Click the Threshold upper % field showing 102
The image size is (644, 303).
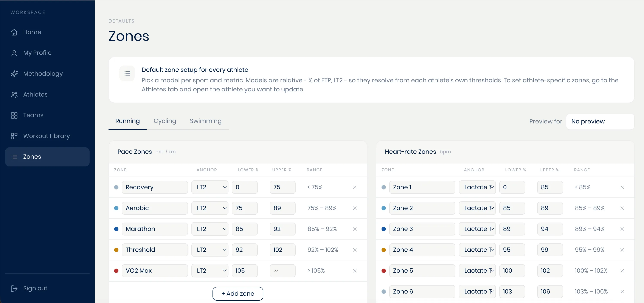click(x=282, y=250)
